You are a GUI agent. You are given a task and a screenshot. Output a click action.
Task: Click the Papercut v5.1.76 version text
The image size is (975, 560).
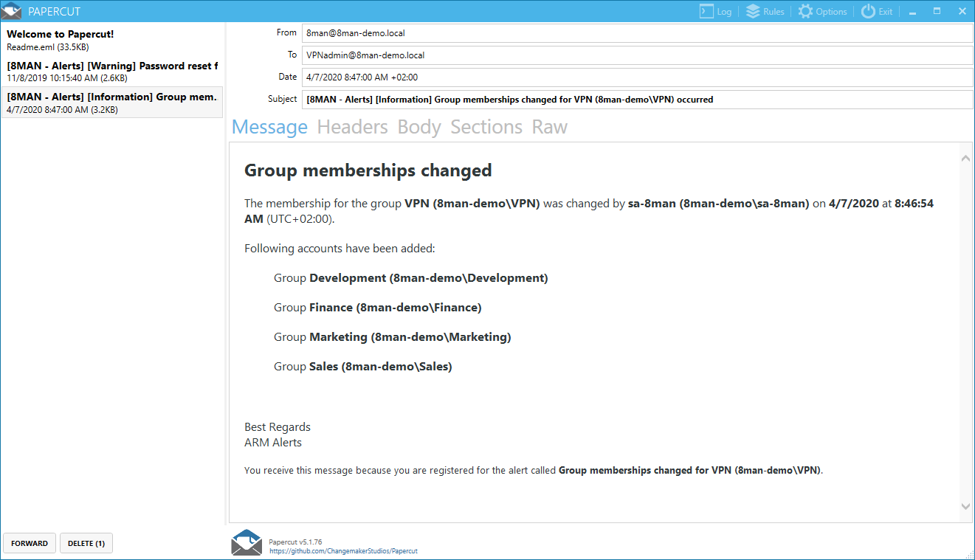(295, 542)
